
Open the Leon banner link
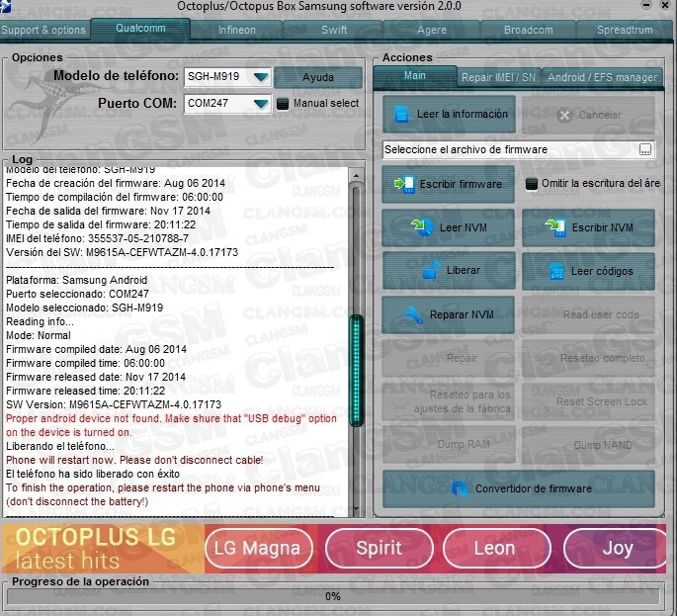(496, 548)
